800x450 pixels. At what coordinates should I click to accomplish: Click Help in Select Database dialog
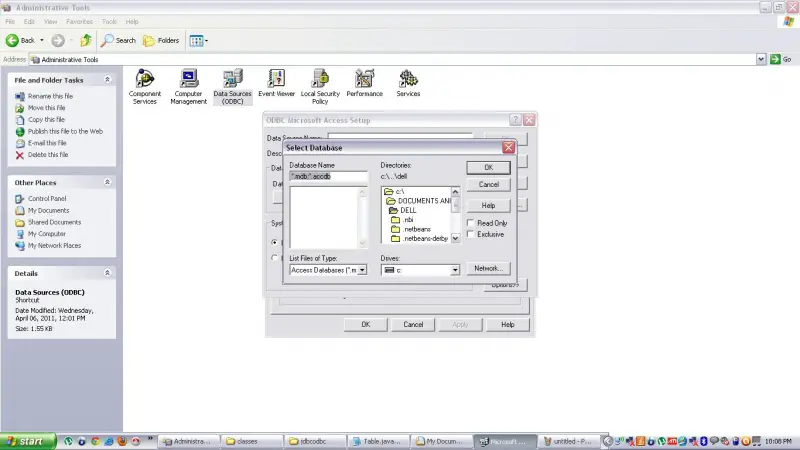point(488,205)
